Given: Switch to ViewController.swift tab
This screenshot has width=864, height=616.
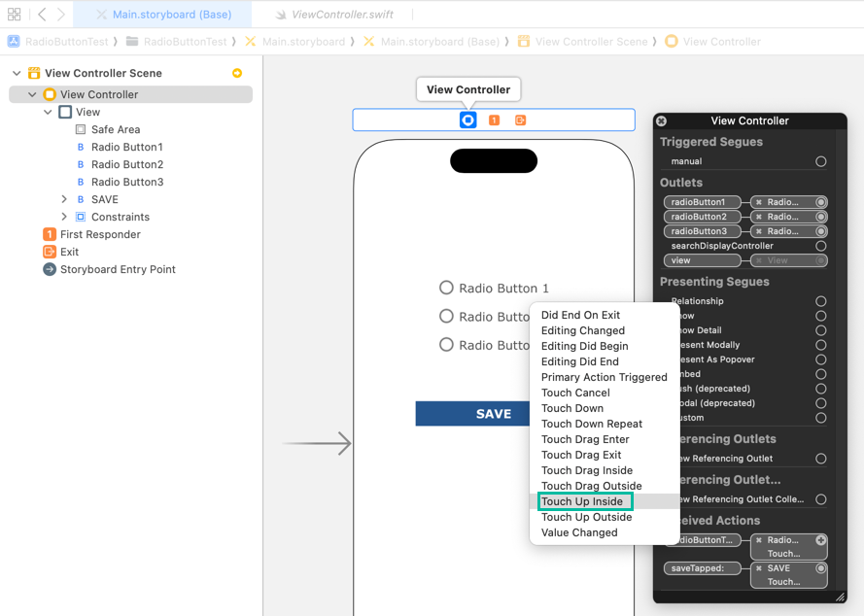Looking at the screenshot, I should (340, 15).
